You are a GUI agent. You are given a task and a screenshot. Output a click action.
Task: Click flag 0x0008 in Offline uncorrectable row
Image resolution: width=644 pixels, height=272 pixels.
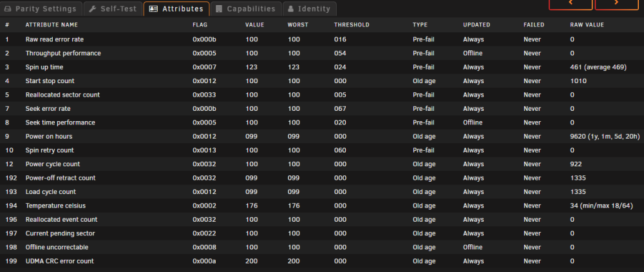[x=205, y=248]
